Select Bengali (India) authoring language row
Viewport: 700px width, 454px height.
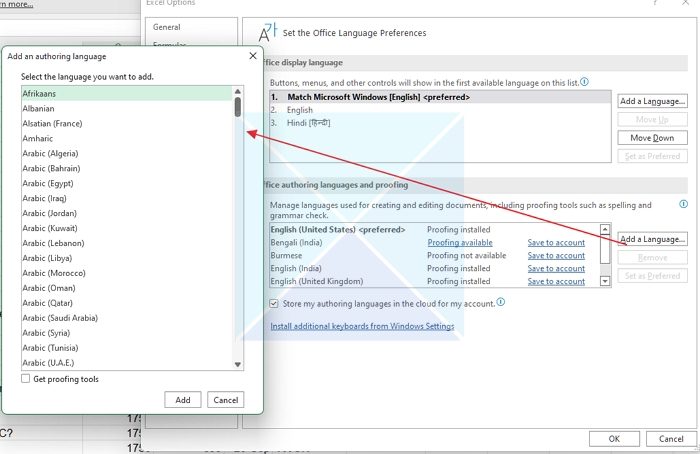[435, 242]
